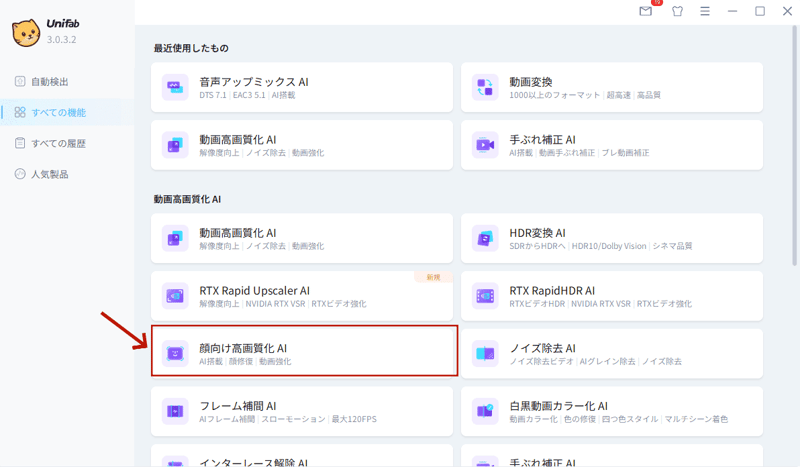800x467 pixels.
Task: Click the mail notification icon
Action: coord(646,12)
